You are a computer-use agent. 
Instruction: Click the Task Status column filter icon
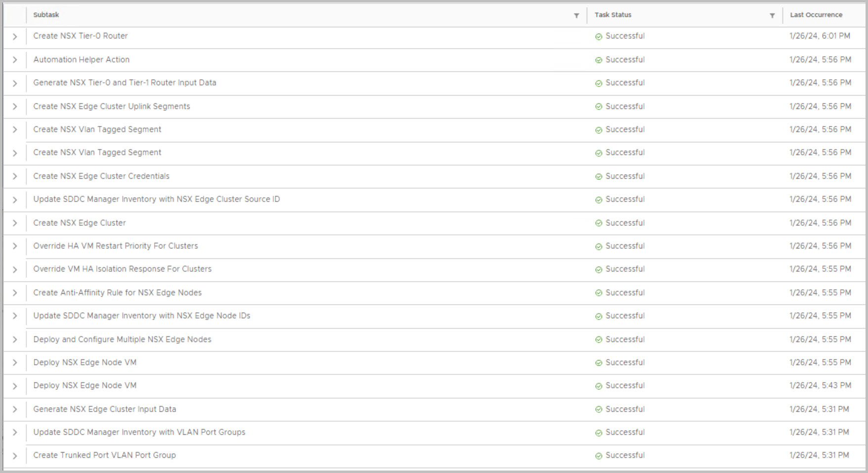[x=772, y=15]
